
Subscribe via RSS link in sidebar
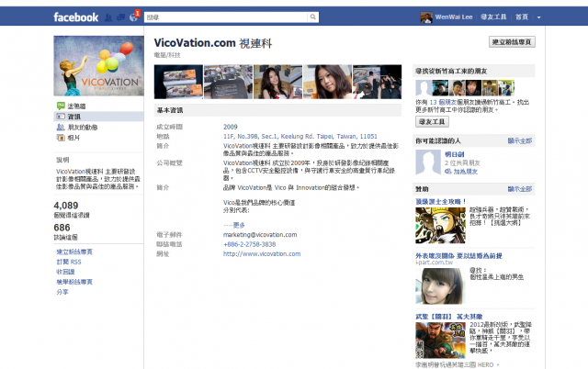click(x=69, y=262)
